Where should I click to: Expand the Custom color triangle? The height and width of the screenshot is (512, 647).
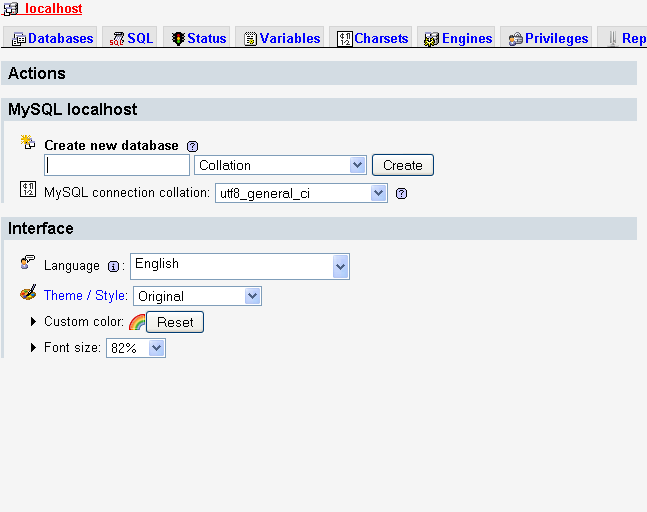[34, 321]
